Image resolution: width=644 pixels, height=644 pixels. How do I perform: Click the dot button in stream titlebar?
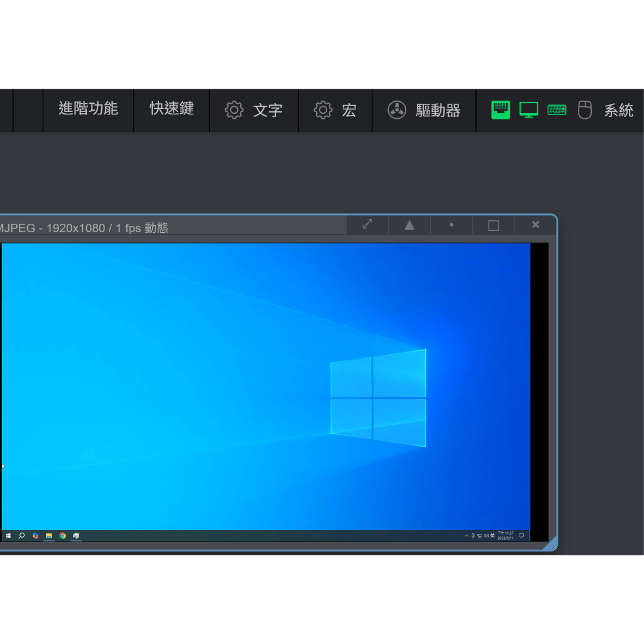(452, 225)
